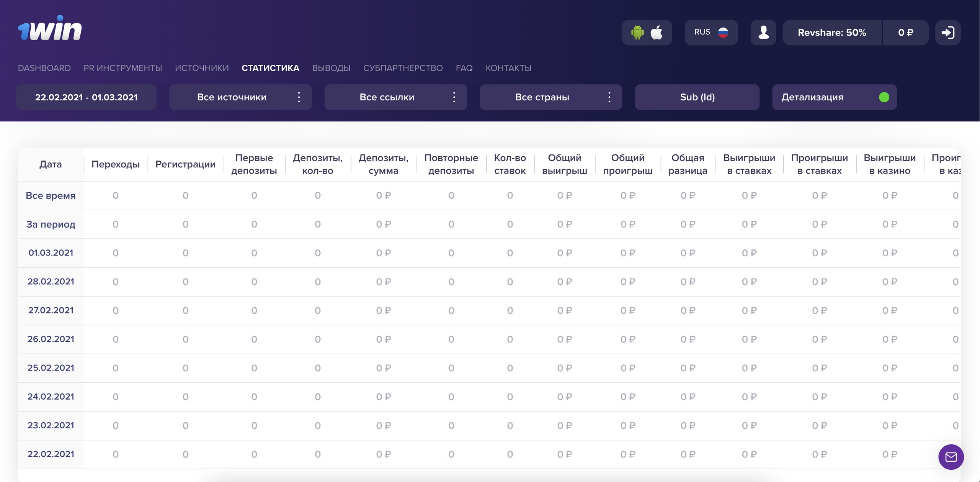Switch to the Выводы tab
Image resolution: width=980 pixels, height=482 pixels.
pyautogui.click(x=331, y=68)
